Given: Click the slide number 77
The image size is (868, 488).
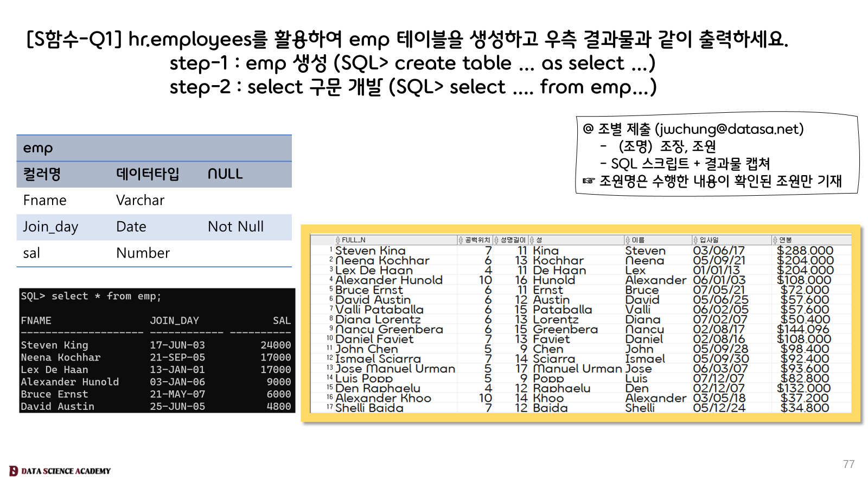Looking at the screenshot, I should (848, 464).
